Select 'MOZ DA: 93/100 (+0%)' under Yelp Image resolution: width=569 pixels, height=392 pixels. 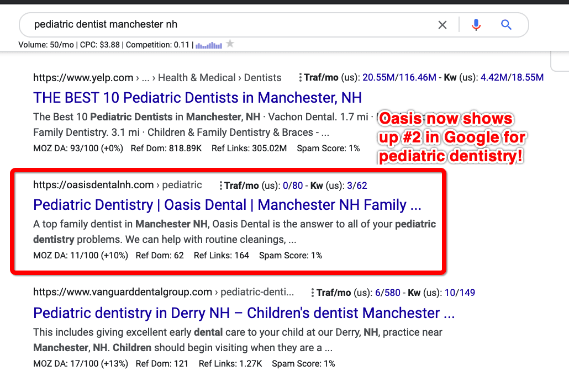(x=78, y=149)
